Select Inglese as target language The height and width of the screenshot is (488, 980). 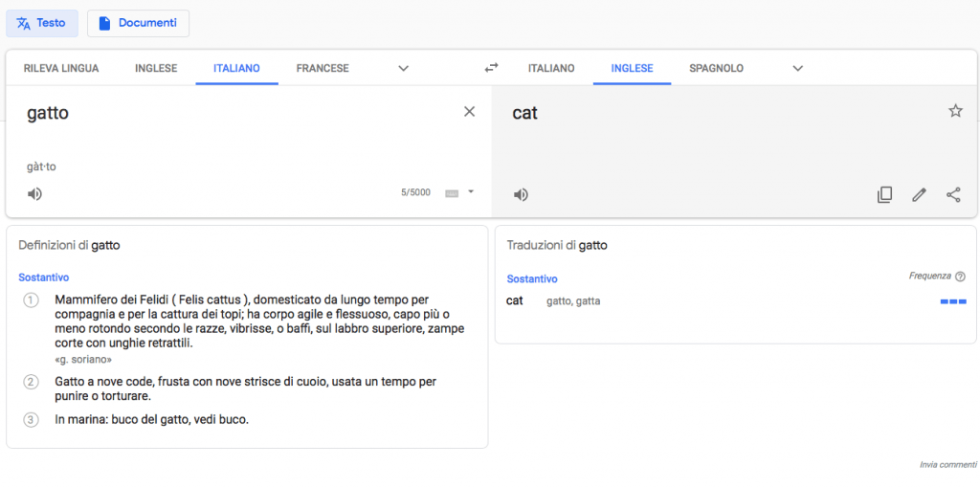point(632,68)
